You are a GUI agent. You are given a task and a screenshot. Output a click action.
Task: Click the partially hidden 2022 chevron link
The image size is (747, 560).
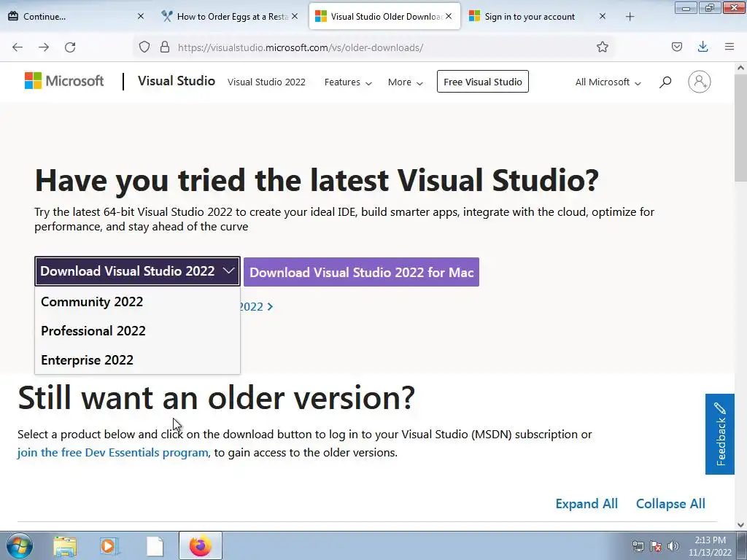(257, 307)
